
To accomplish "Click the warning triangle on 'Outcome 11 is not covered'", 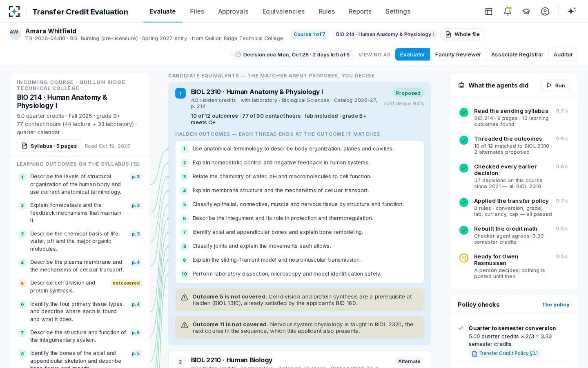I will [x=185, y=325].
